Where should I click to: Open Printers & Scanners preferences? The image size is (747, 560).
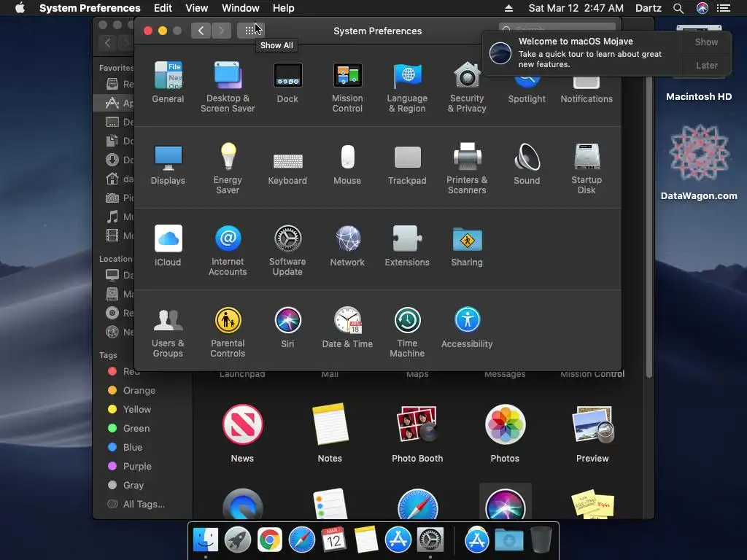[x=467, y=168]
